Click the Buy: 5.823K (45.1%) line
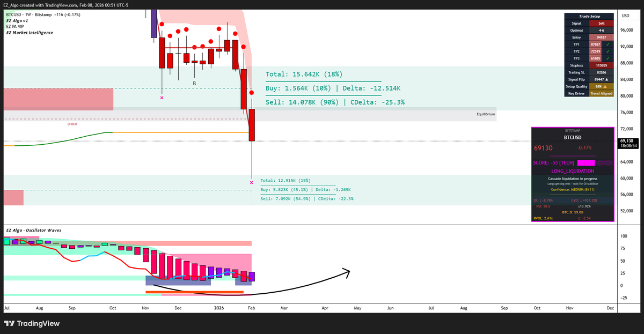 coord(305,189)
